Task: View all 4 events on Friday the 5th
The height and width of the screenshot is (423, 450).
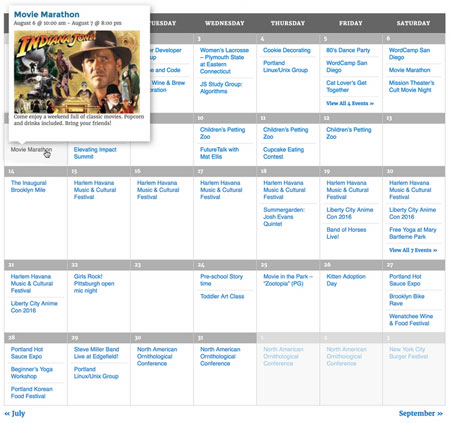Action: (x=350, y=103)
